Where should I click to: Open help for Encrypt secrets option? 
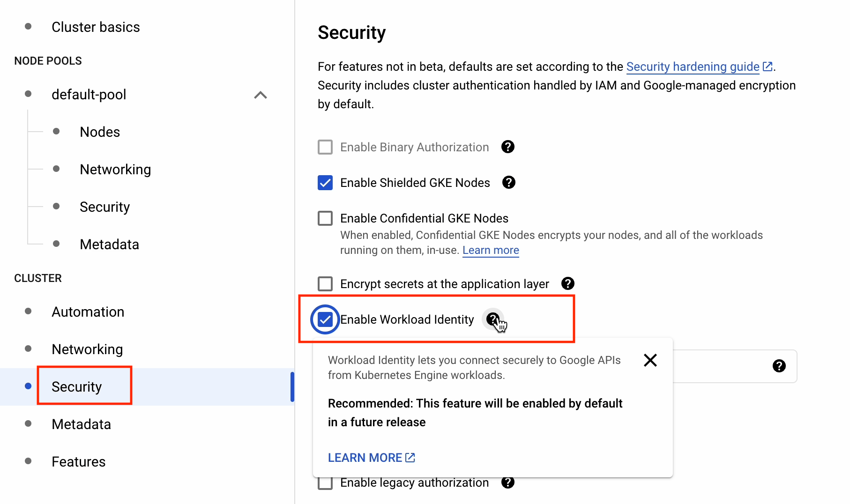click(567, 284)
